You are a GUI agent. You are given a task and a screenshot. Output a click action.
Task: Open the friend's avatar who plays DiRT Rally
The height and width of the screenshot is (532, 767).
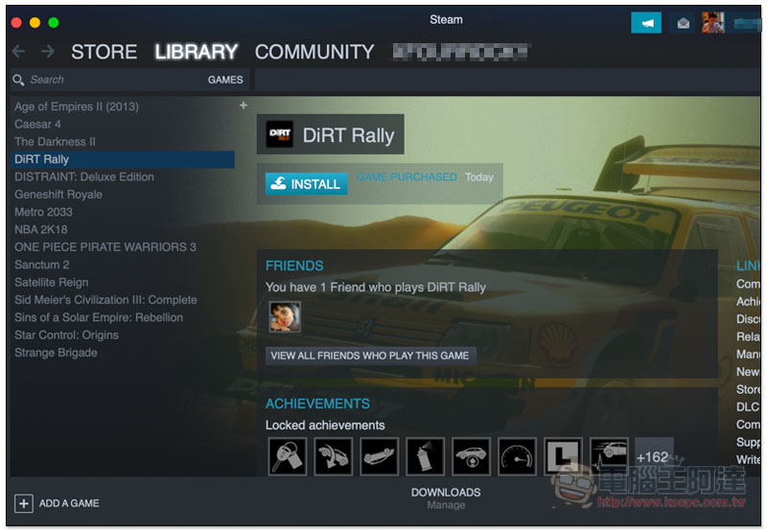(x=285, y=317)
